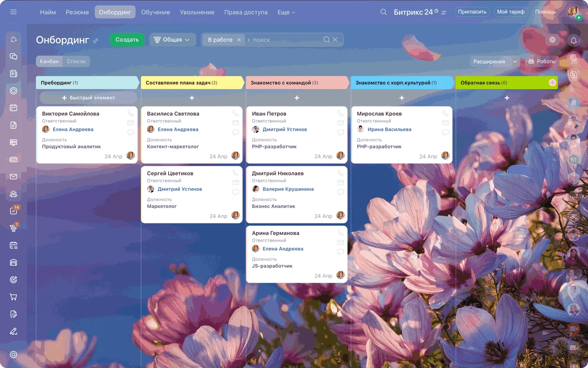Pin the Онбординг page with the pin icon

(x=96, y=40)
